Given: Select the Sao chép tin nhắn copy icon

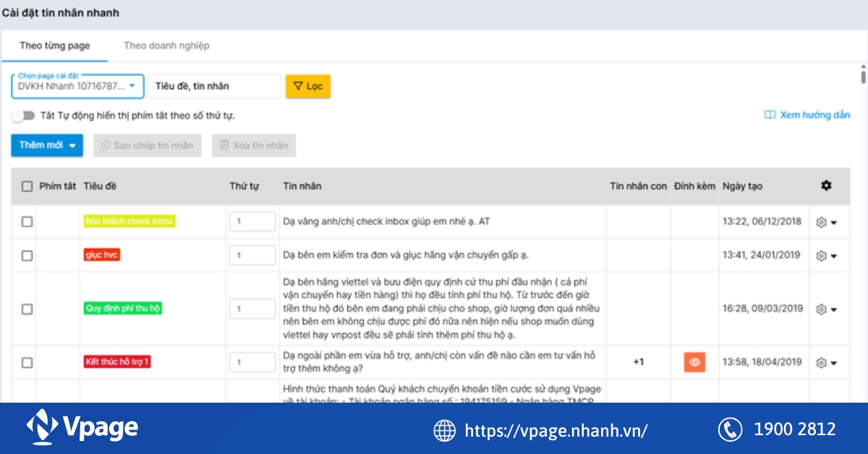Looking at the screenshot, I should pos(106,145).
